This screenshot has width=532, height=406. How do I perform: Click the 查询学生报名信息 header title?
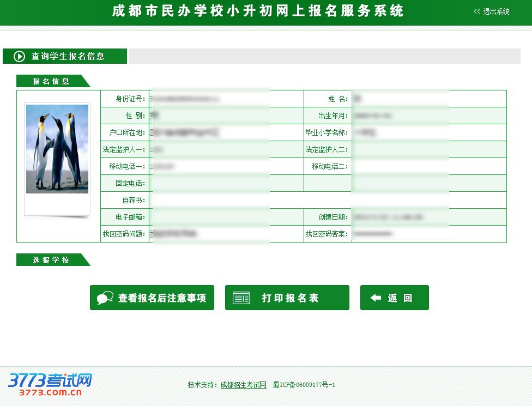coord(68,56)
